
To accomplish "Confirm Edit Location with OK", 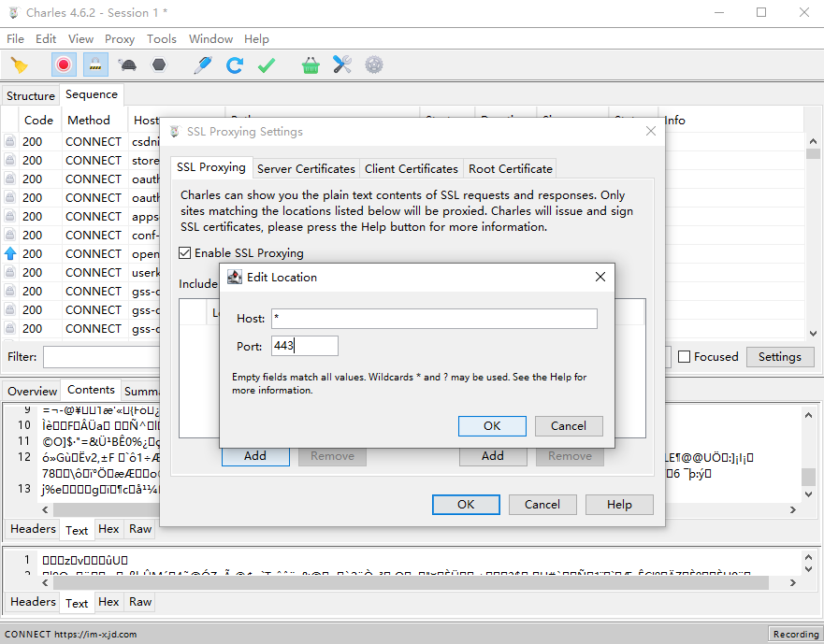I will point(492,426).
